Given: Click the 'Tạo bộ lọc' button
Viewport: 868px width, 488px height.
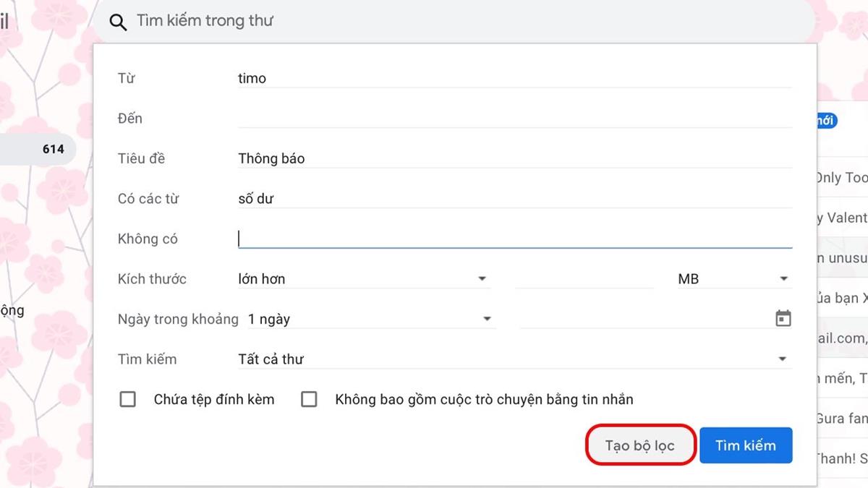Looking at the screenshot, I should (x=640, y=445).
